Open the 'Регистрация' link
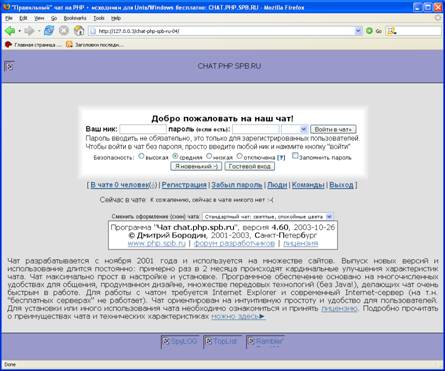Image resolution: width=445 pixels, height=371 pixels. coord(184,185)
